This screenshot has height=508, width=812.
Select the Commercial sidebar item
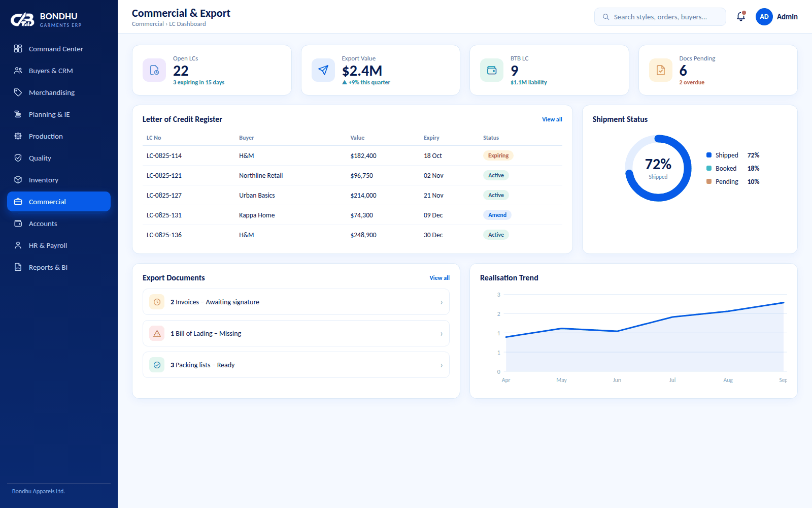pos(59,202)
